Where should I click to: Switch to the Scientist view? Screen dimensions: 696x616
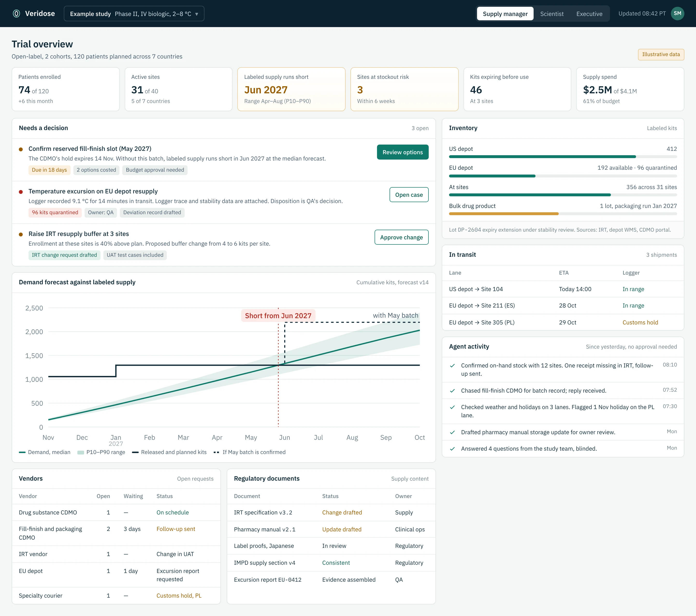point(552,14)
